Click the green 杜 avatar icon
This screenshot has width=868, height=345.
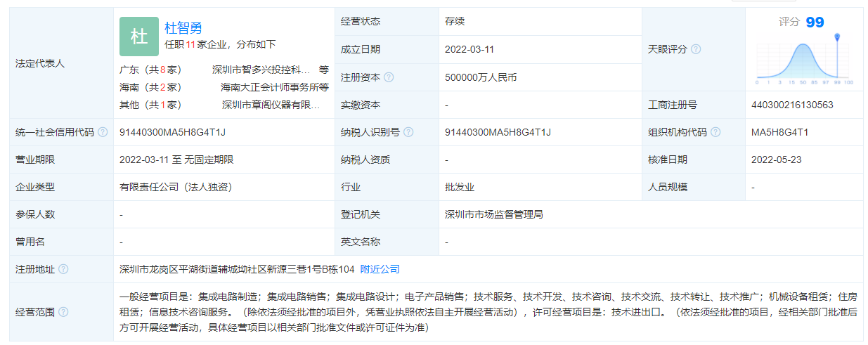coord(138,37)
